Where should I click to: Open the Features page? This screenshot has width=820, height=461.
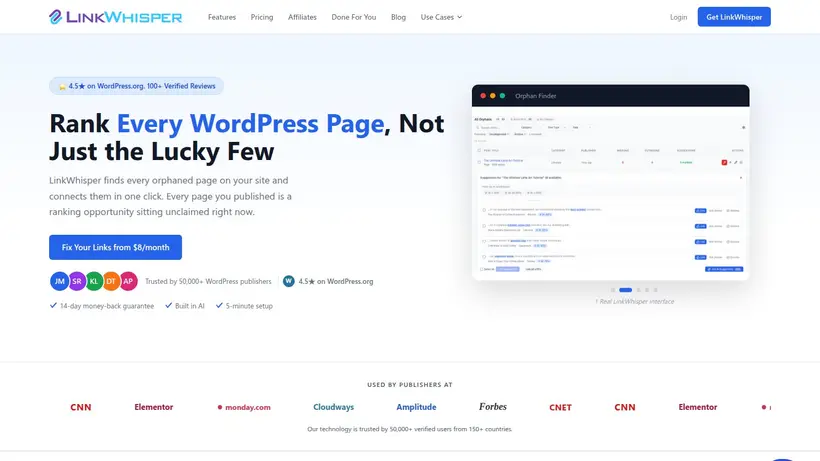tap(222, 17)
